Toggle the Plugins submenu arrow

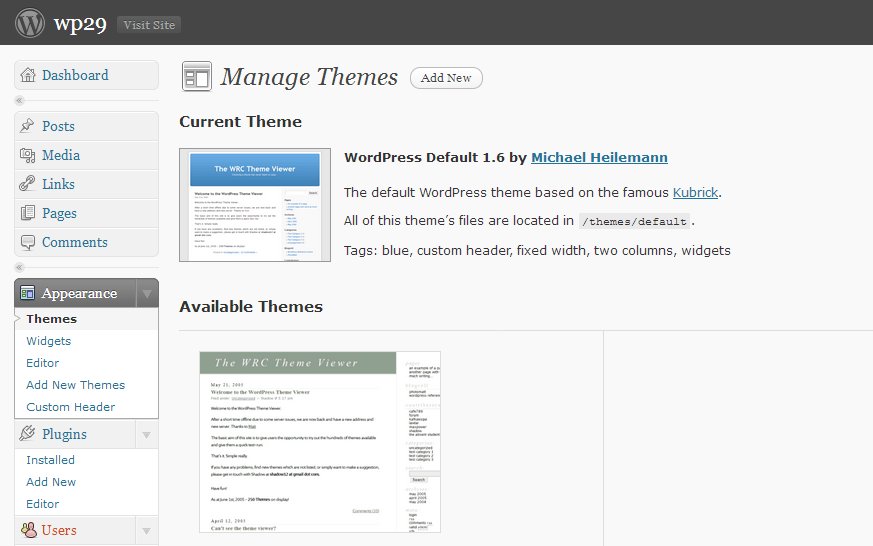click(x=146, y=435)
